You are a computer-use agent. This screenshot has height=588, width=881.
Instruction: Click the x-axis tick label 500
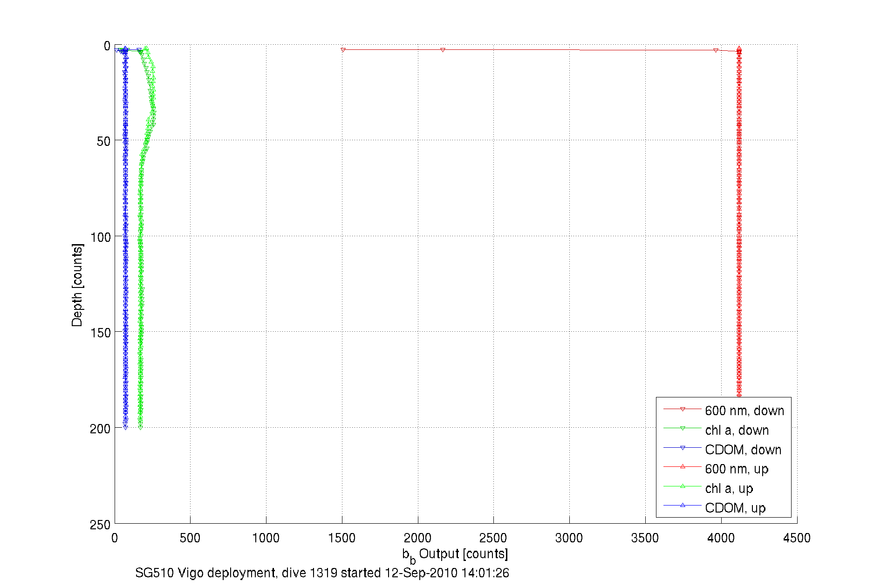click(190, 538)
